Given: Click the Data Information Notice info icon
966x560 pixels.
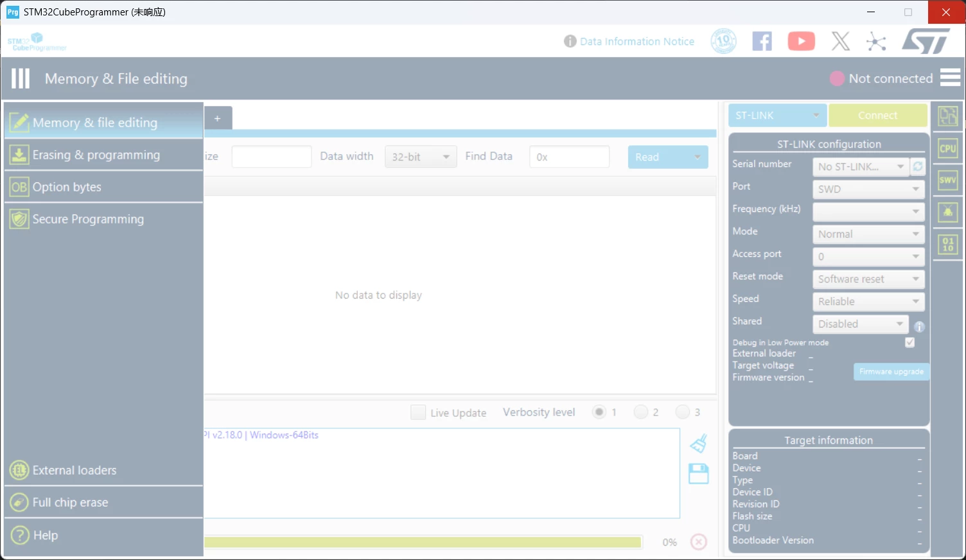Looking at the screenshot, I should tap(570, 41).
